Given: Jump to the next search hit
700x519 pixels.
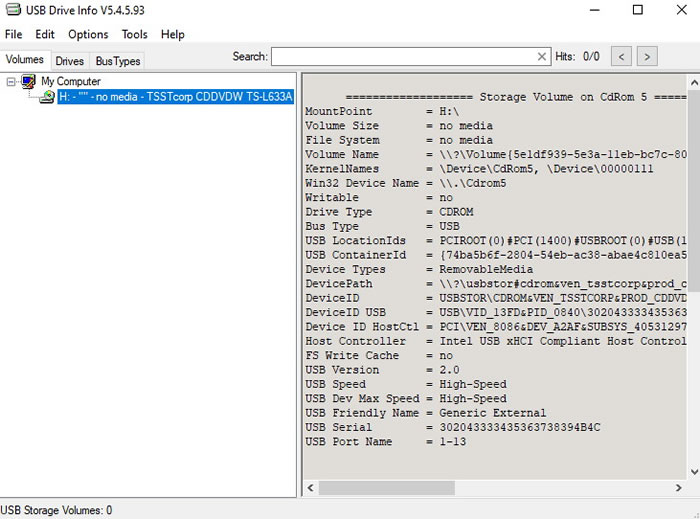Looking at the screenshot, I should tap(647, 57).
